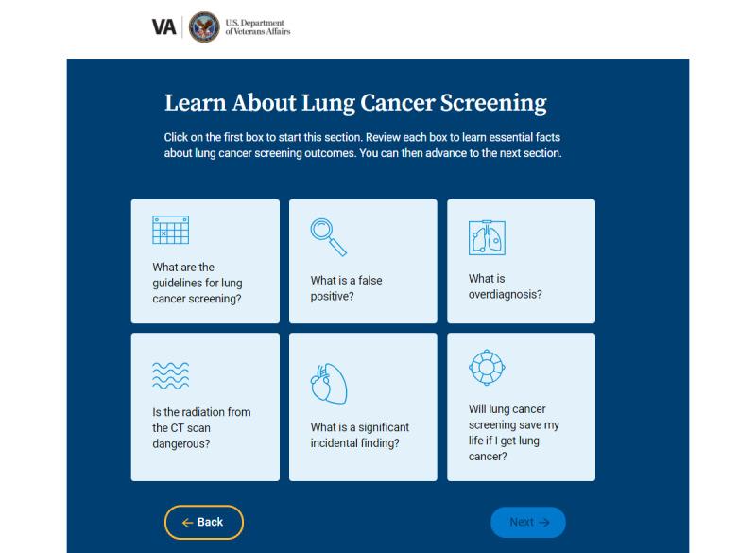The image size is (756, 553).
Task: Open the 'What is a false positive?' box
Action: (x=363, y=261)
